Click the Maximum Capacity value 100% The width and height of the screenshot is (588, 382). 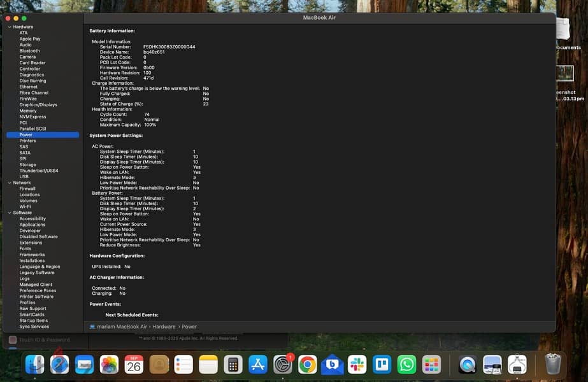tap(150, 125)
